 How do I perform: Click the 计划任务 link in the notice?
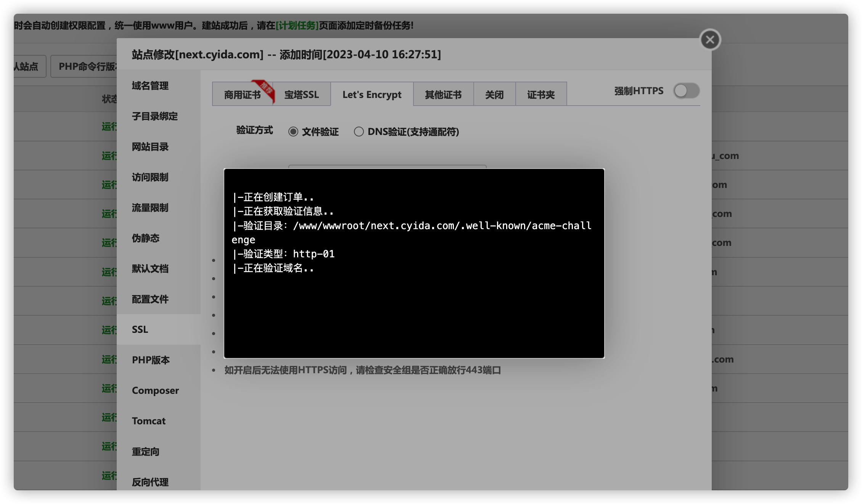tap(297, 26)
